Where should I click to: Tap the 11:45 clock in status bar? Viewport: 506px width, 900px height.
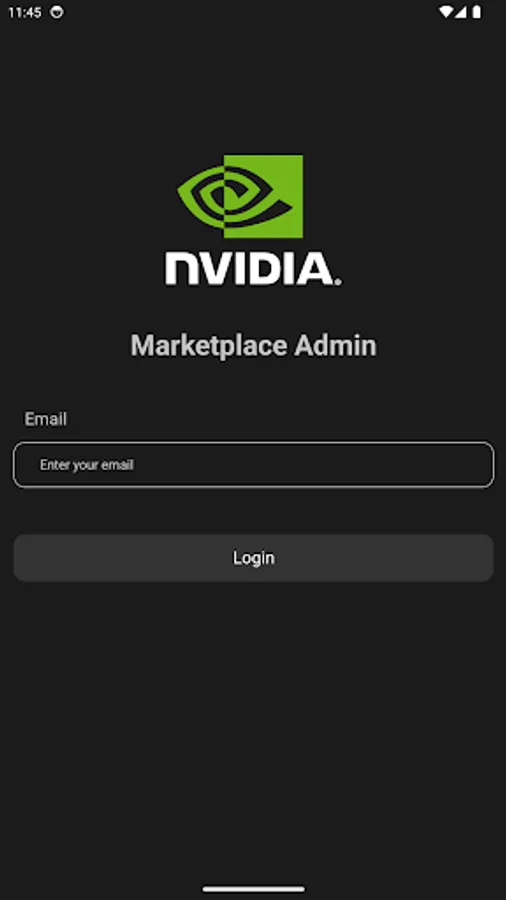pyautogui.click(x=25, y=12)
